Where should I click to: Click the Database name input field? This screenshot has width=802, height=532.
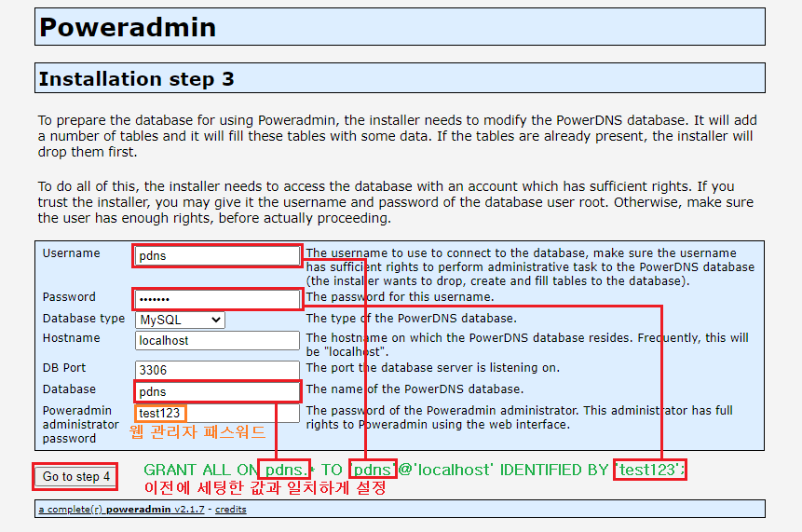[x=217, y=392]
